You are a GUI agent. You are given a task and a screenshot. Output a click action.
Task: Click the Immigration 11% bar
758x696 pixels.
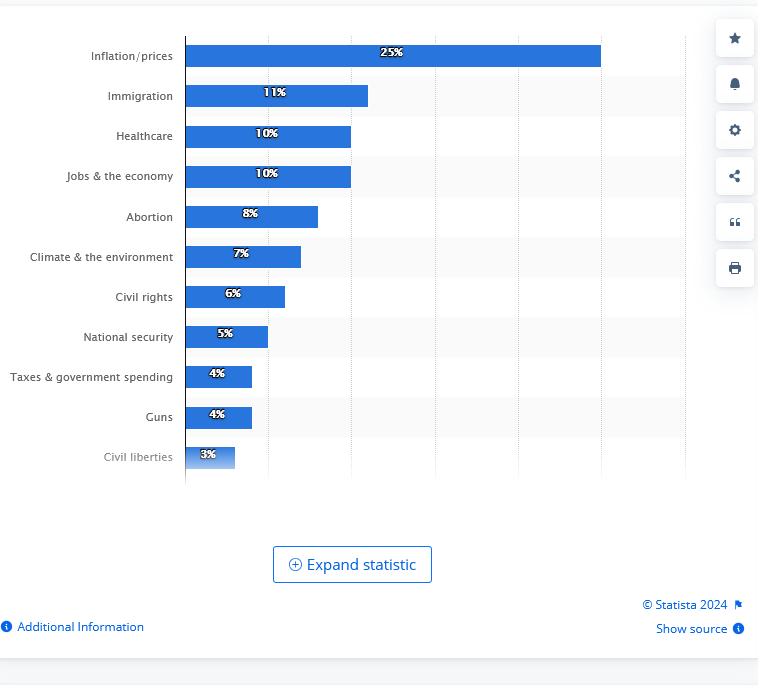(276, 96)
